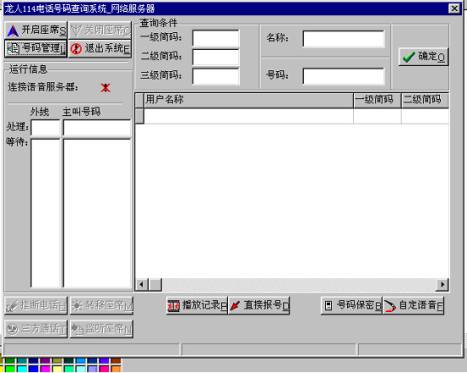
Task: Click the 查询条件 group label
Action: click(158, 23)
